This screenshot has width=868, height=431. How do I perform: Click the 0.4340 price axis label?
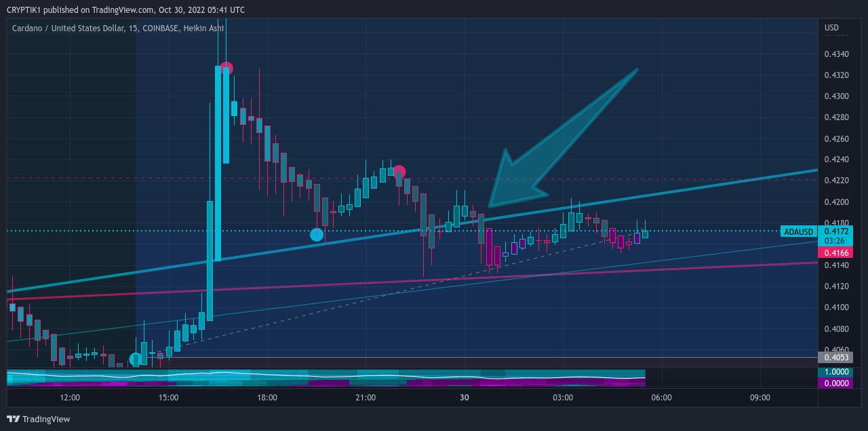click(x=835, y=54)
